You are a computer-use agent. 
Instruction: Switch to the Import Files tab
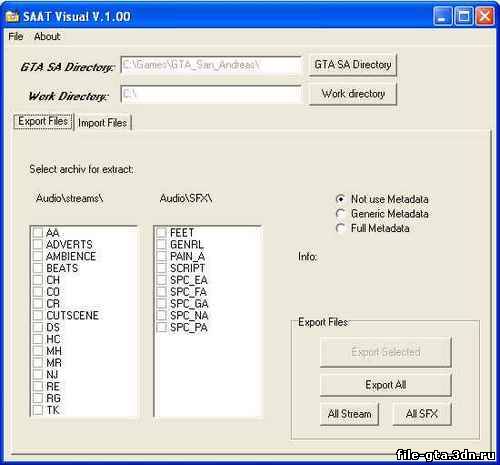pyautogui.click(x=103, y=123)
